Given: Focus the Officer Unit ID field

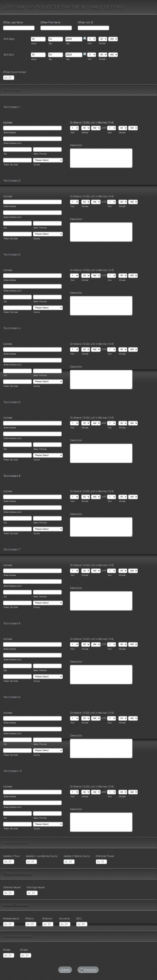Looking at the screenshot, I should tap(93, 28).
